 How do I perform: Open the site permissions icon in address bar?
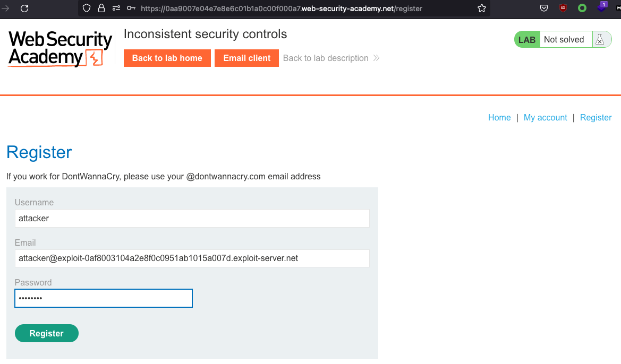coord(116,8)
